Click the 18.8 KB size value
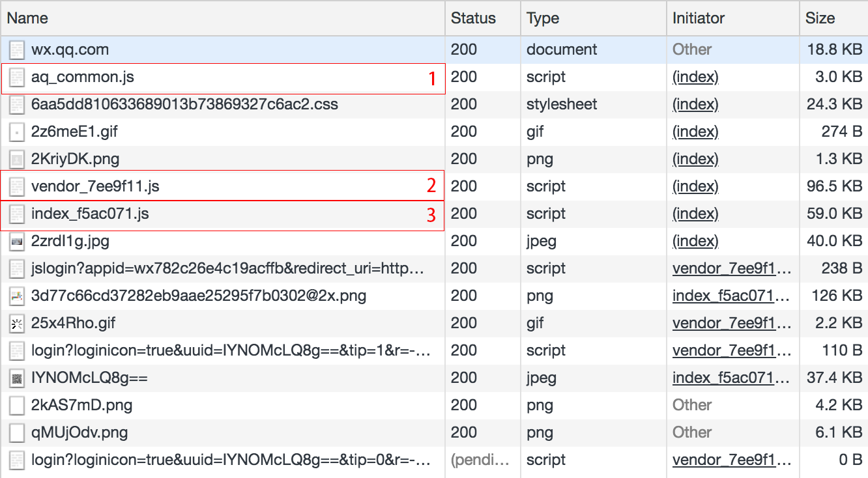 coord(833,50)
